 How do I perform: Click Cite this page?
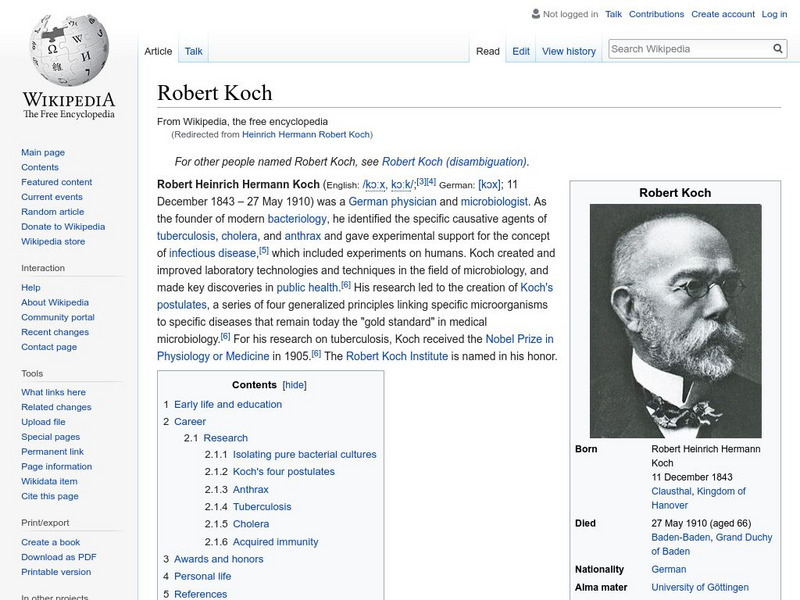point(49,495)
